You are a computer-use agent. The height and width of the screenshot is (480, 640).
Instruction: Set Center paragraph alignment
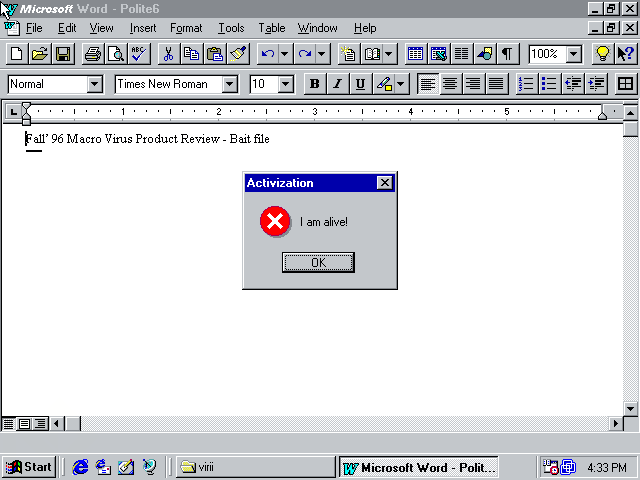[450, 84]
